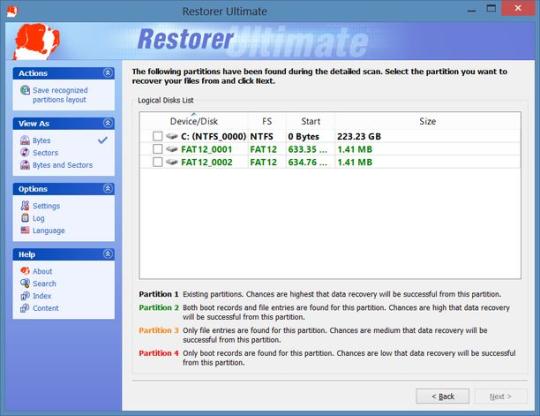540x416 pixels.
Task: Go to previous step with Back button
Action: point(443,396)
